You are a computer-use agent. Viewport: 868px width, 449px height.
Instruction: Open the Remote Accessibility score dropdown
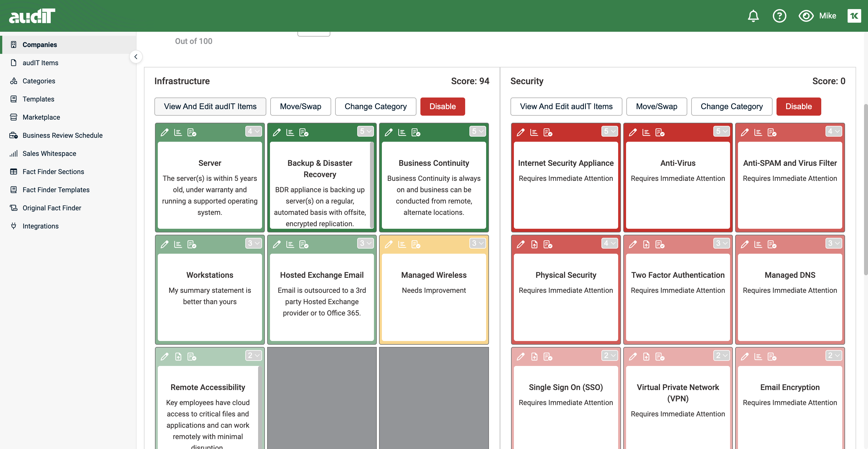[253, 355]
